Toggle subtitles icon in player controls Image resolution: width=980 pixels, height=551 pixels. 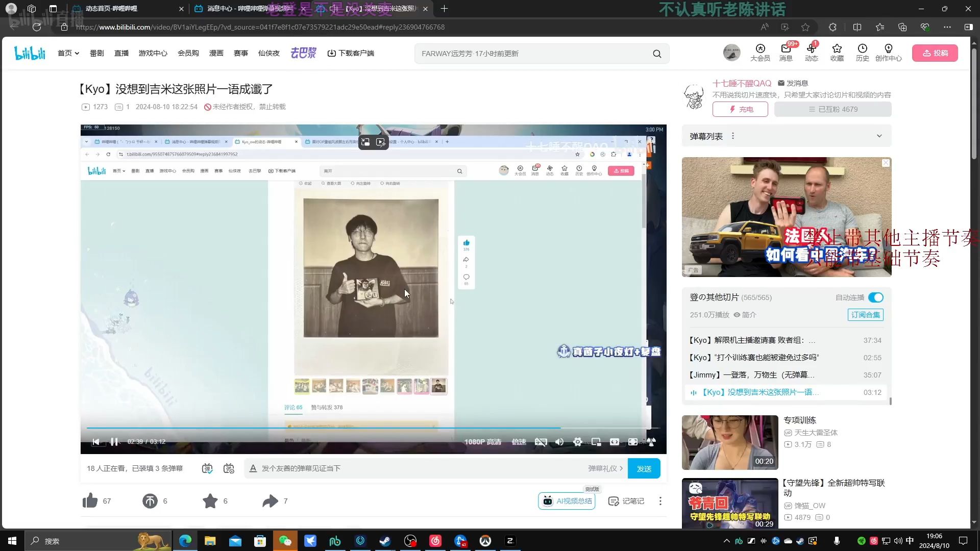pyautogui.click(x=541, y=442)
